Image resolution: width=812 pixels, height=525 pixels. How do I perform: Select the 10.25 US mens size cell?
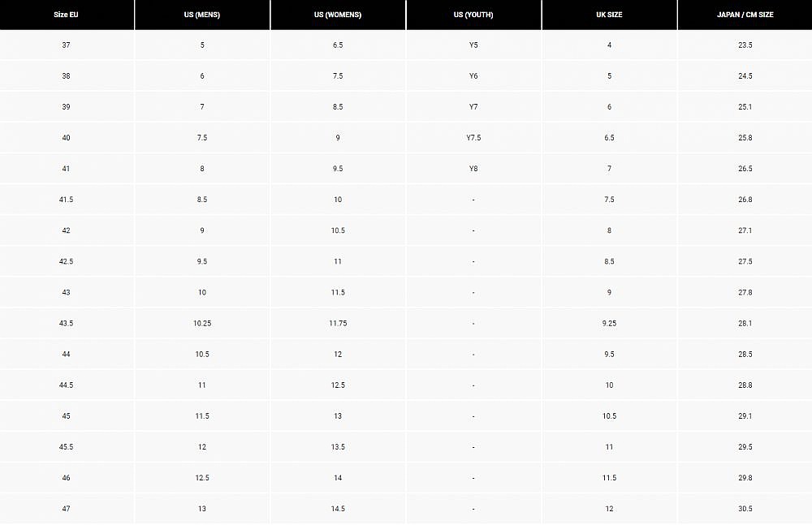pyautogui.click(x=202, y=323)
